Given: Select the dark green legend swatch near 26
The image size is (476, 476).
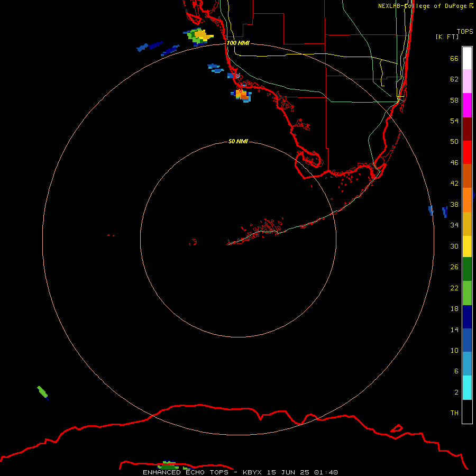Looking at the screenshot, I should pyautogui.click(x=467, y=269).
